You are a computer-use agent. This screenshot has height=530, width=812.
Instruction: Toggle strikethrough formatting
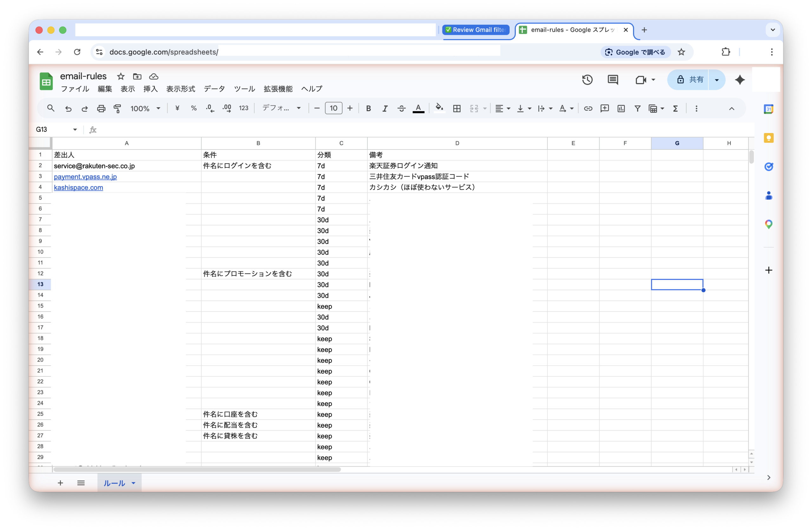tap(401, 109)
